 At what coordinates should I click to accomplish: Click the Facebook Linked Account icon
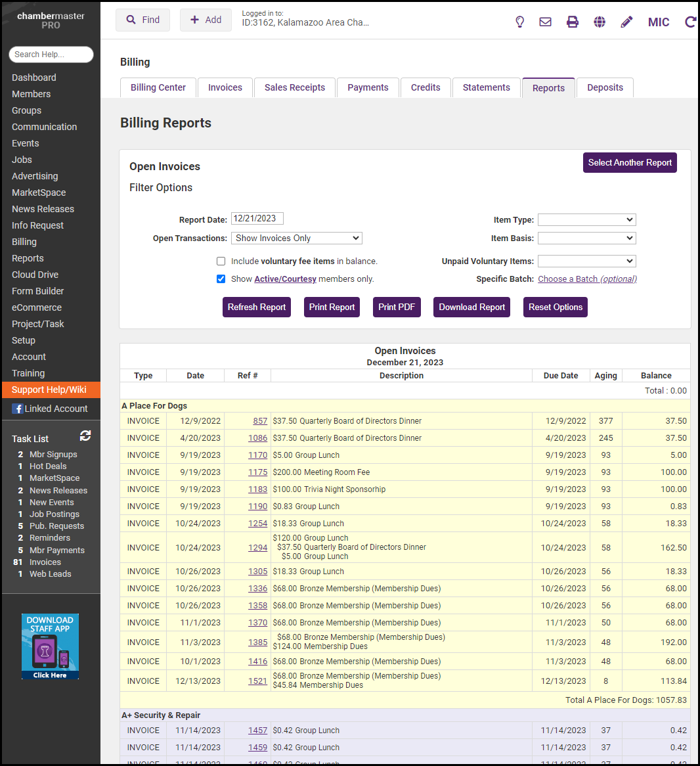tap(18, 409)
